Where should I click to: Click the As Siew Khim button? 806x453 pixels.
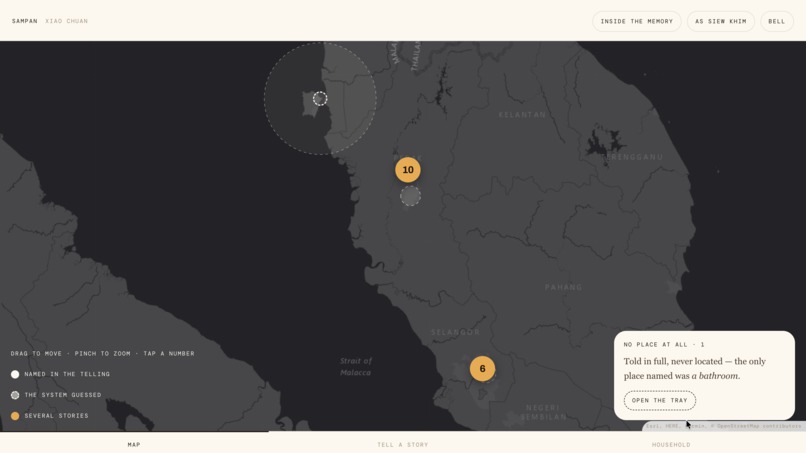click(x=721, y=22)
